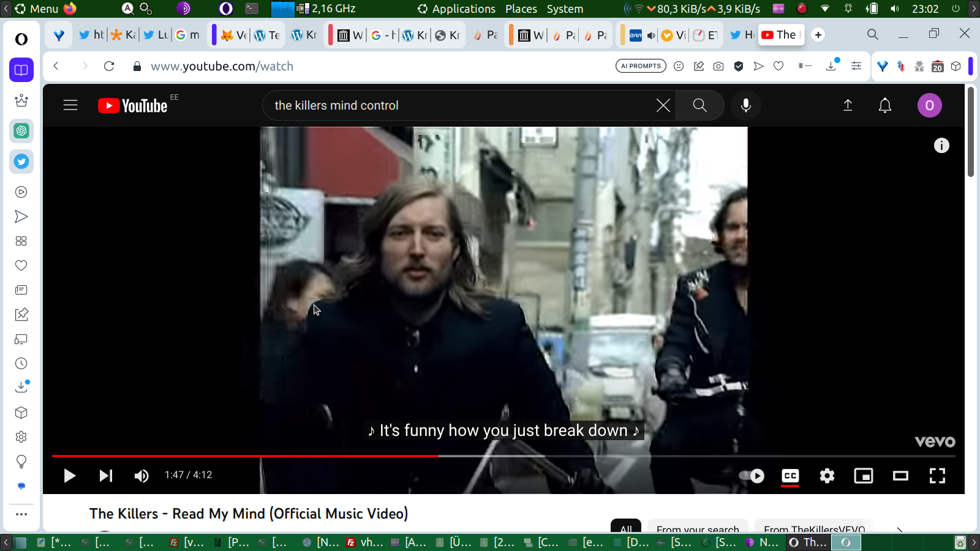980x551 pixels.
Task: Open the Opera main menu logo
Action: [21, 39]
